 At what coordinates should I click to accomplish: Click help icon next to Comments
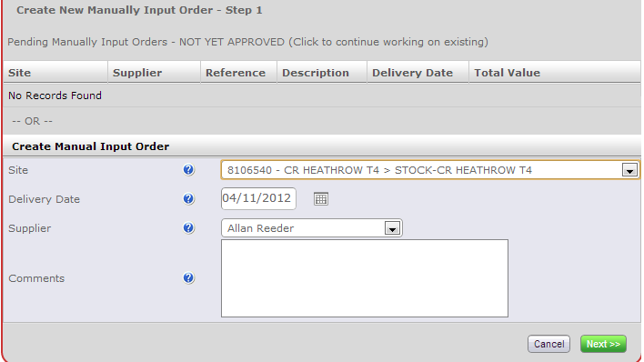[188, 278]
